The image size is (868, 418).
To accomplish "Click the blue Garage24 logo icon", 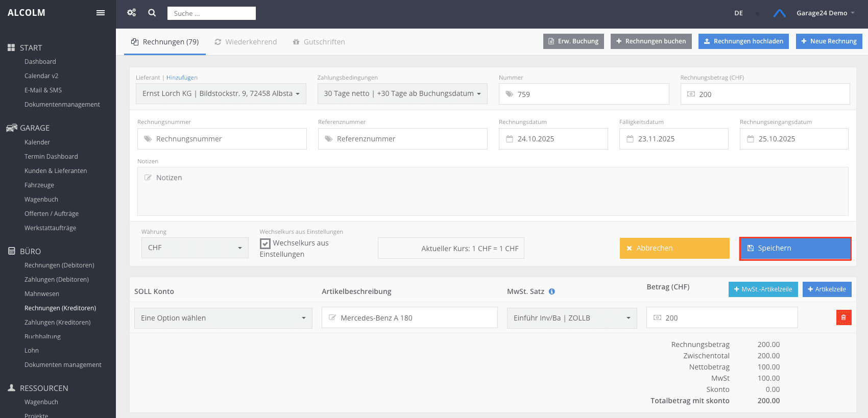I will (x=779, y=13).
